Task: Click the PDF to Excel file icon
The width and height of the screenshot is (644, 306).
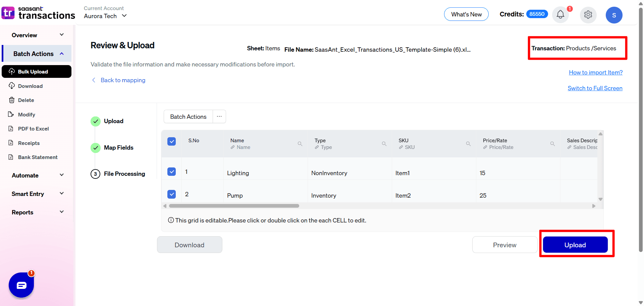Action: click(11, 129)
